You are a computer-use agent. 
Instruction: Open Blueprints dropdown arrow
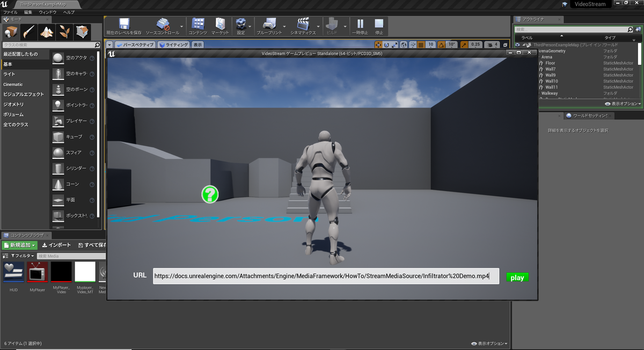(285, 26)
